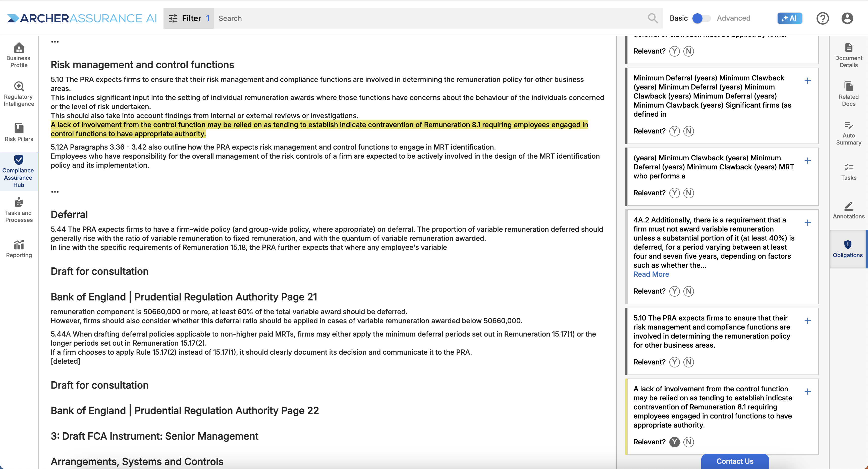Expand lack of involvement obligation plus
The image size is (868, 469).
tap(807, 392)
